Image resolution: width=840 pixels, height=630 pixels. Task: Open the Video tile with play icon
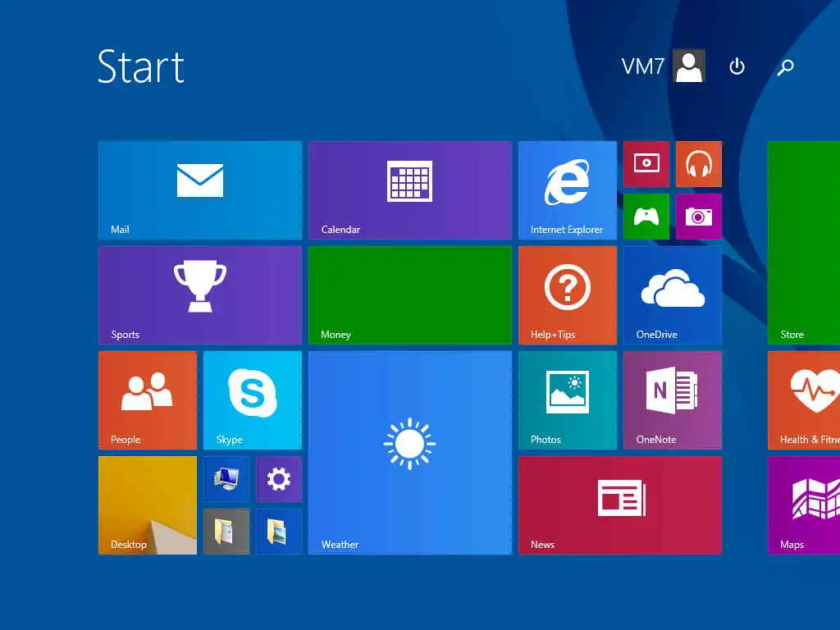pos(646,164)
